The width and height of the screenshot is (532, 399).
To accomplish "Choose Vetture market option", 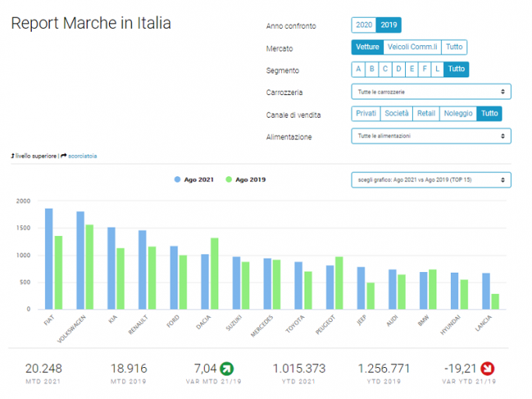I will tap(368, 47).
